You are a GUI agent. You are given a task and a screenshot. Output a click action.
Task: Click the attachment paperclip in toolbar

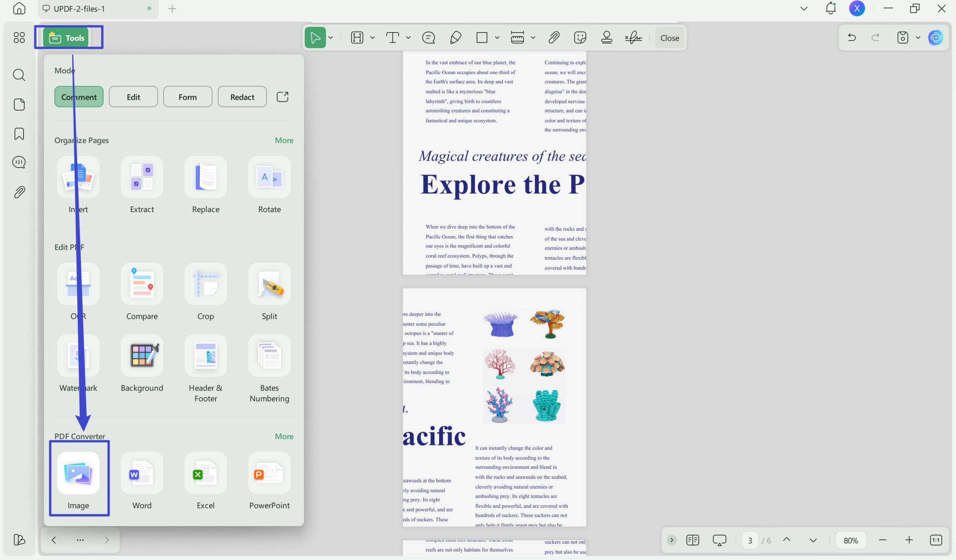(554, 38)
